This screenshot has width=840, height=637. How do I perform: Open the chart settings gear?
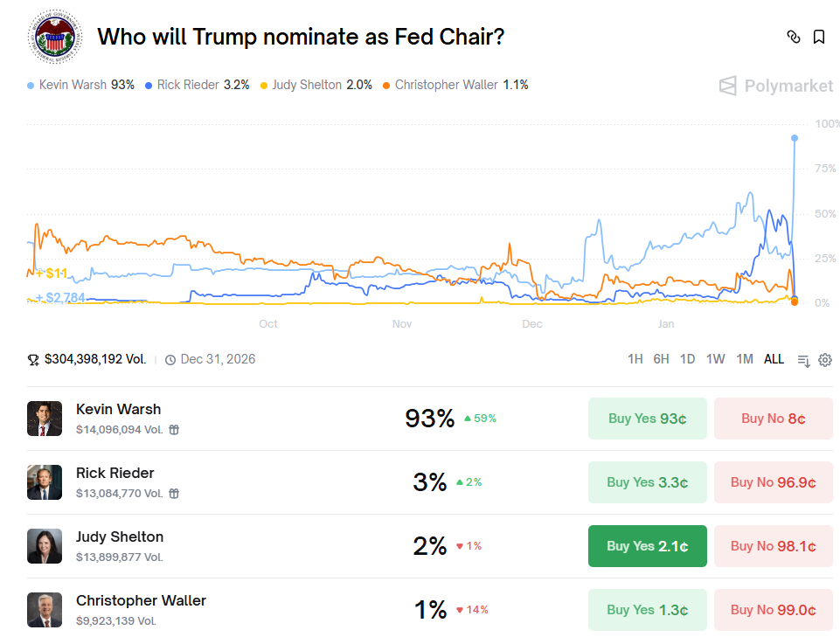(x=825, y=360)
